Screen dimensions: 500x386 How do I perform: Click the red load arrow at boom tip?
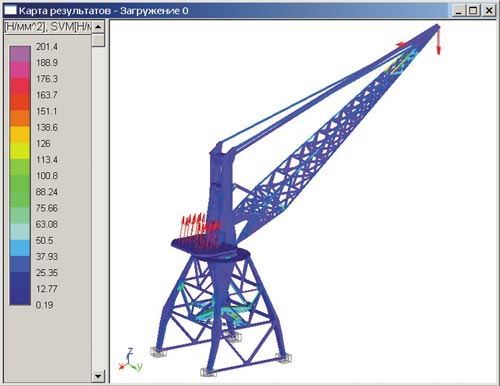pyautogui.click(x=438, y=42)
